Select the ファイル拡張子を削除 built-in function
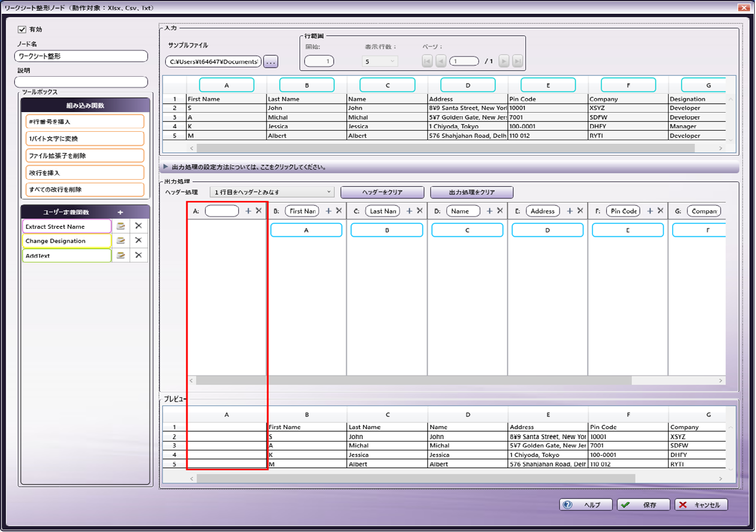 point(85,155)
